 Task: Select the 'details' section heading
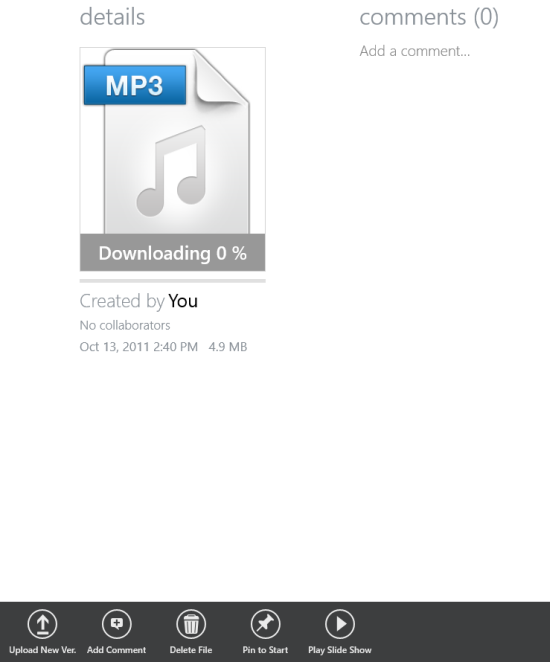coord(112,17)
